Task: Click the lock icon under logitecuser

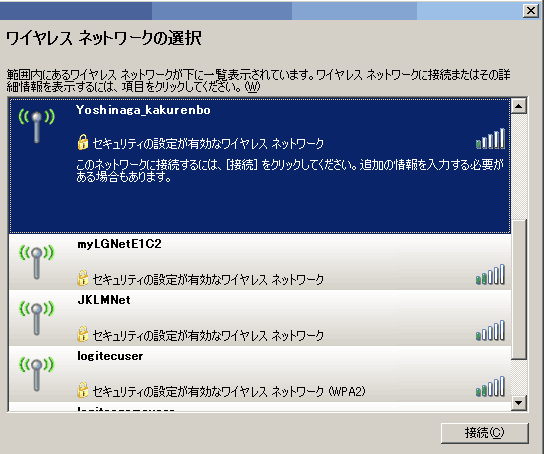Action: tap(83, 390)
